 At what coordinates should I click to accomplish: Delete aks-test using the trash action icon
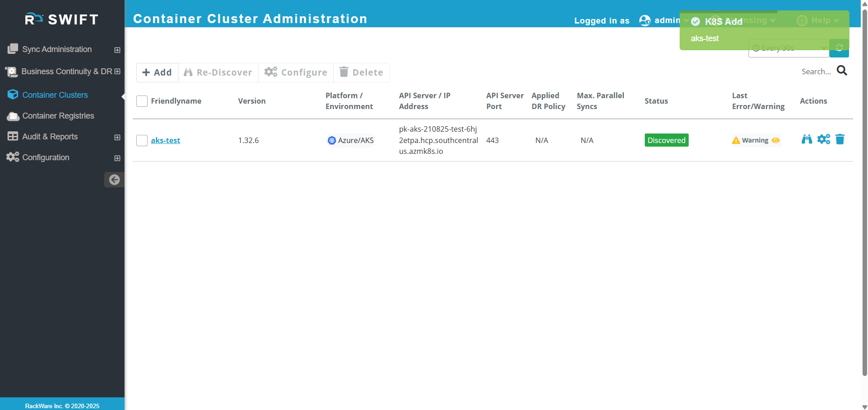point(840,139)
